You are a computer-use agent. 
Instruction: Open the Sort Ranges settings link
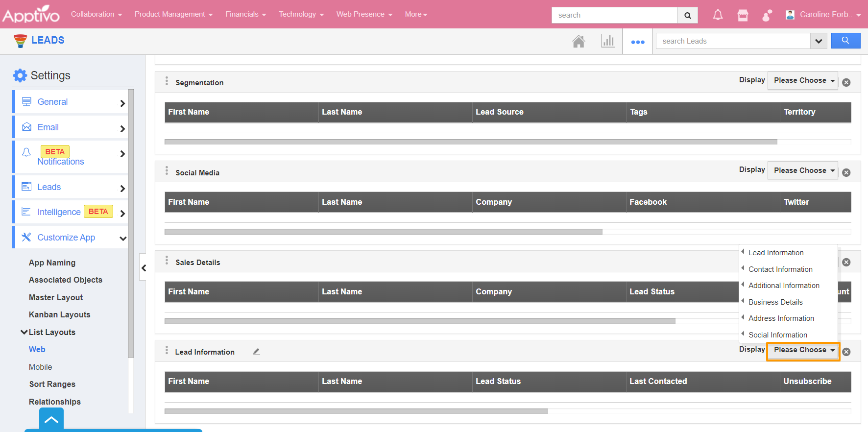tap(52, 384)
